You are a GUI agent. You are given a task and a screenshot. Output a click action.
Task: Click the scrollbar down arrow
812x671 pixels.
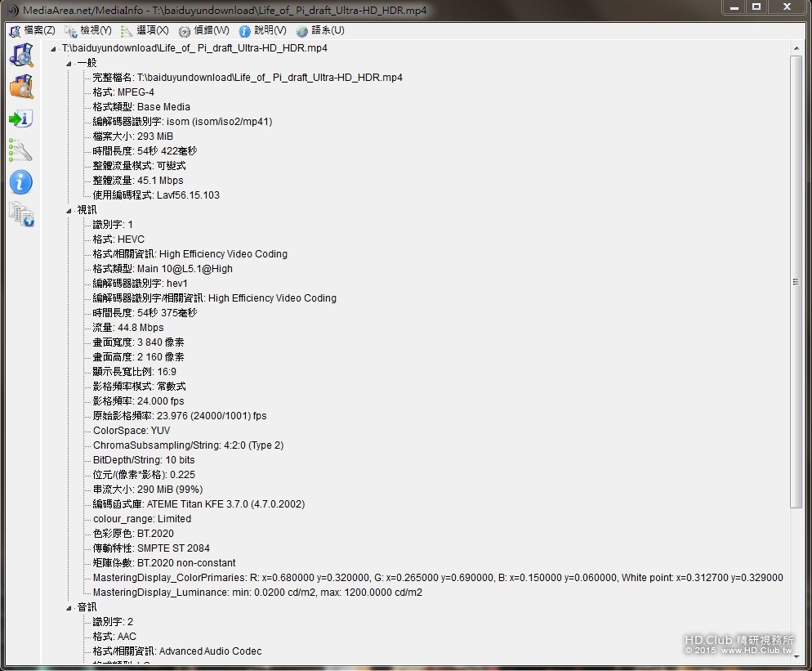point(796,658)
